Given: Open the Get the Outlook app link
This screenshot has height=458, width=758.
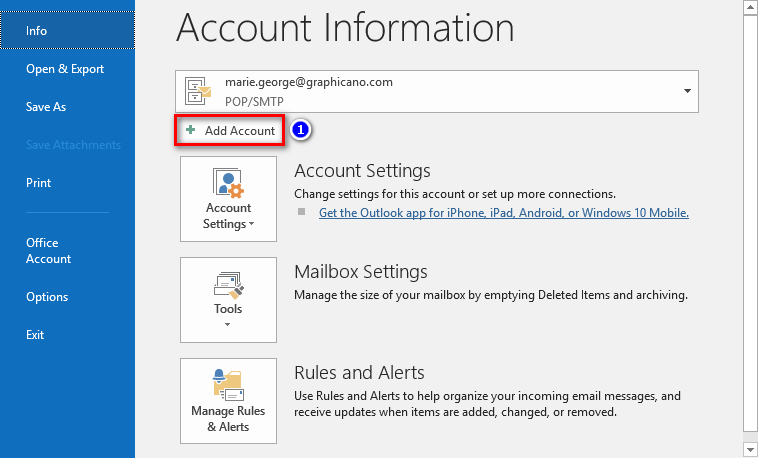Looking at the screenshot, I should [504, 213].
